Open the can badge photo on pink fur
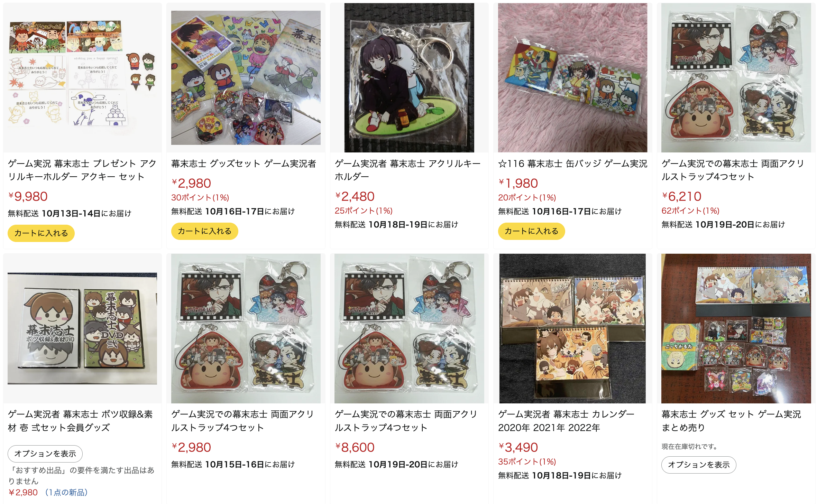Viewport: 817px width, 504px height. click(x=572, y=78)
